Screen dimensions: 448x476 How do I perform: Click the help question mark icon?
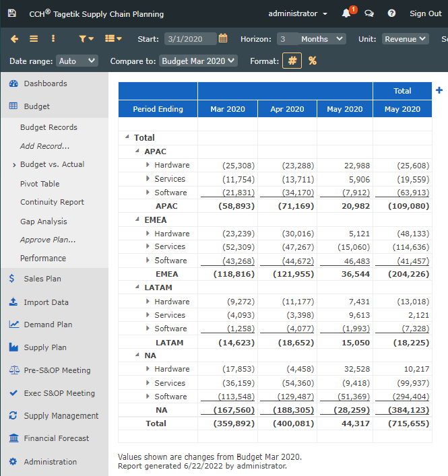point(391,13)
